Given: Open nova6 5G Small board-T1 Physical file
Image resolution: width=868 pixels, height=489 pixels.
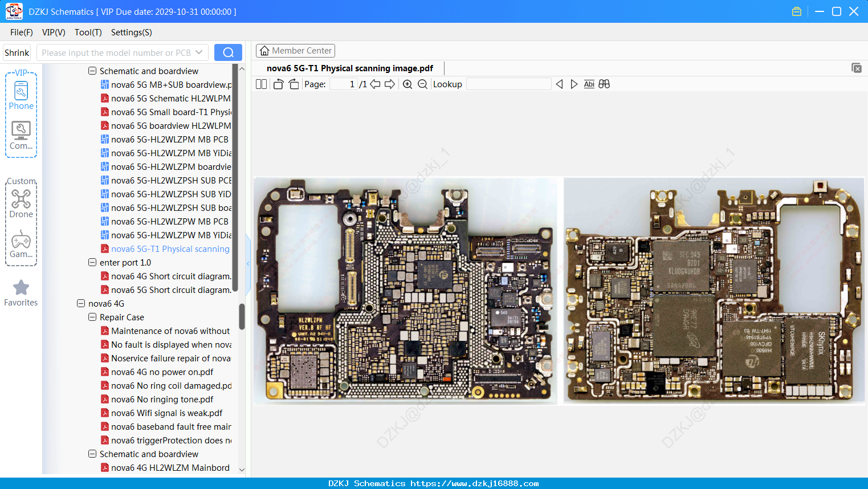Looking at the screenshot, I should tap(166, 112).
